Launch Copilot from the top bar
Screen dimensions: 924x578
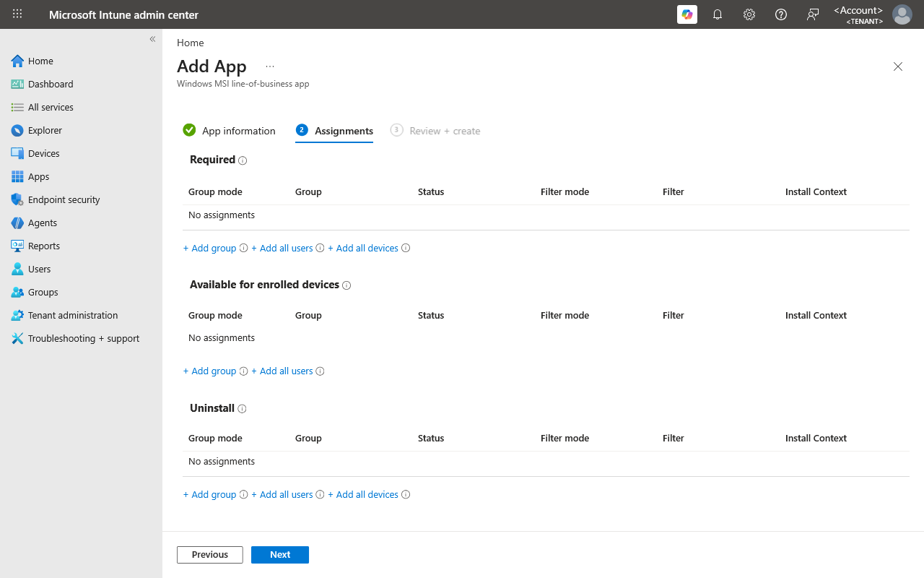pyautogui.click(x=687, y=14)
